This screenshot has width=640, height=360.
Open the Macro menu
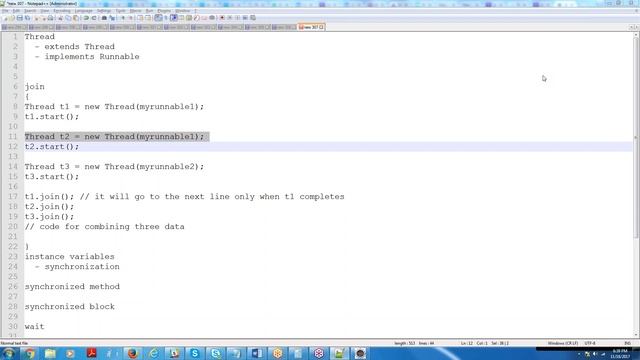pyautogui.click(x=136, y=11)
